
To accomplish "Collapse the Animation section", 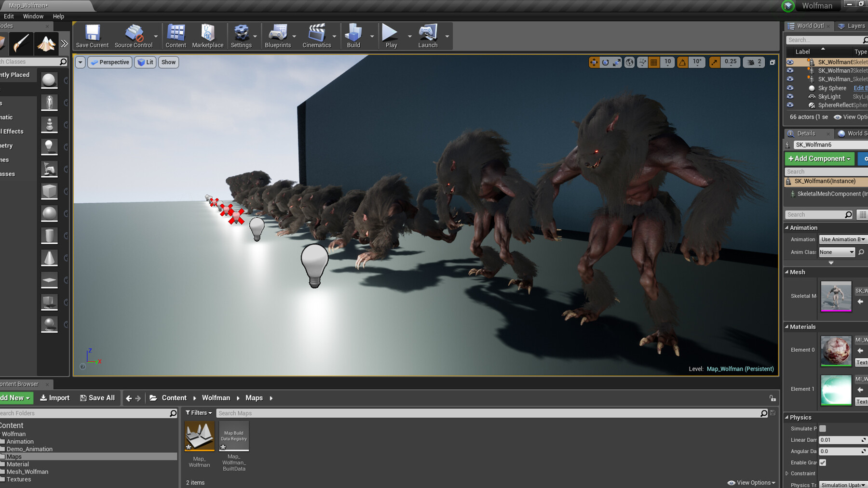I will pyautogui.click(x=787, y=228).
